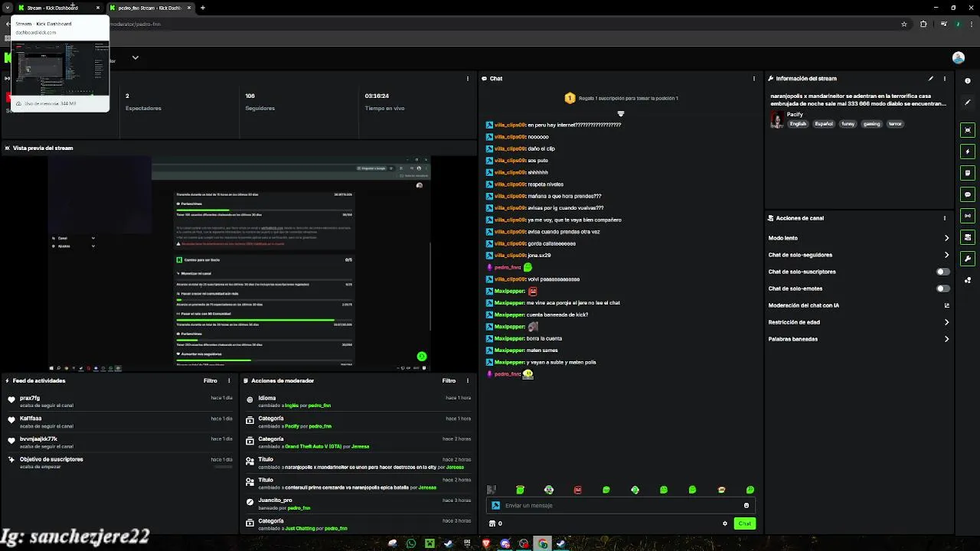Expand Chat de solo-seguidores settings

(x=947, y=255)
